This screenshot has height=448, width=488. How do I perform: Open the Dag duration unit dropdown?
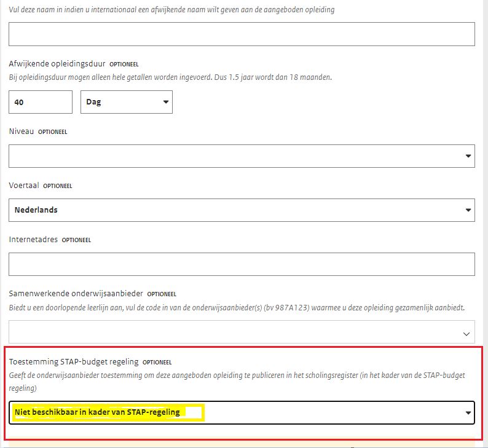pos(127,102)
